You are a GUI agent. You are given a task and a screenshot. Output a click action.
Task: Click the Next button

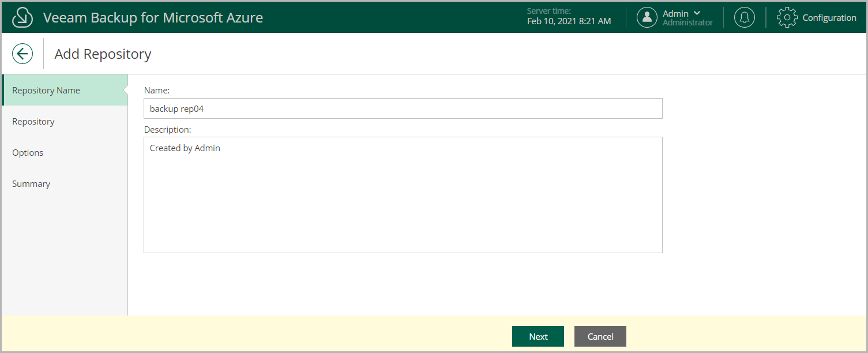[x=538, y=336]
